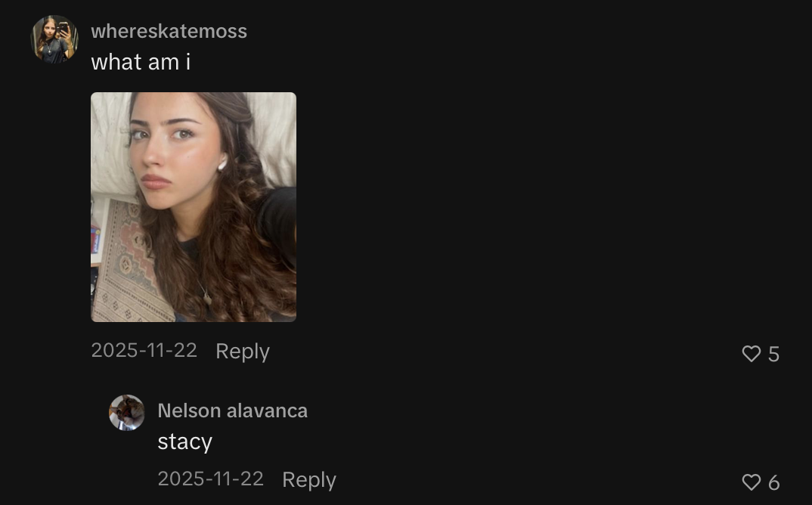Select the "stacy" reply text
812x505 pixels.
tap(185, 441)
